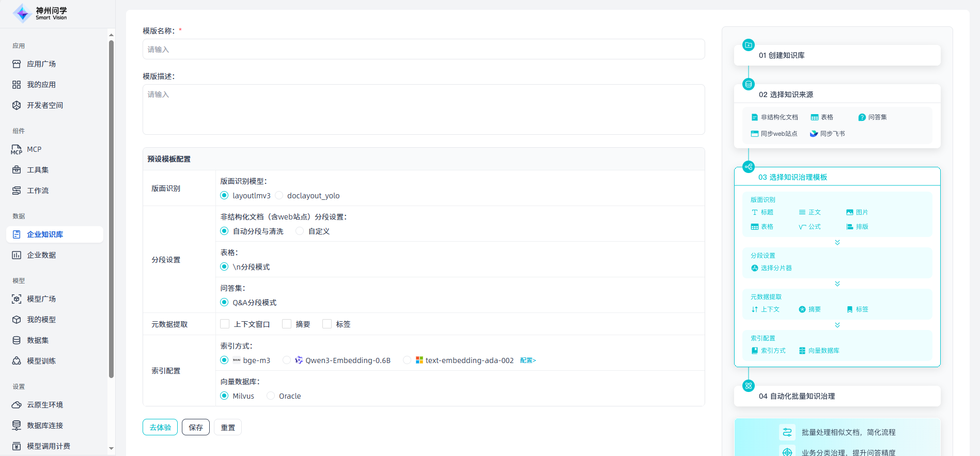980x456 pixels.
Task: Choose Oracle as vector database
Action: click(x=271, y=396)
